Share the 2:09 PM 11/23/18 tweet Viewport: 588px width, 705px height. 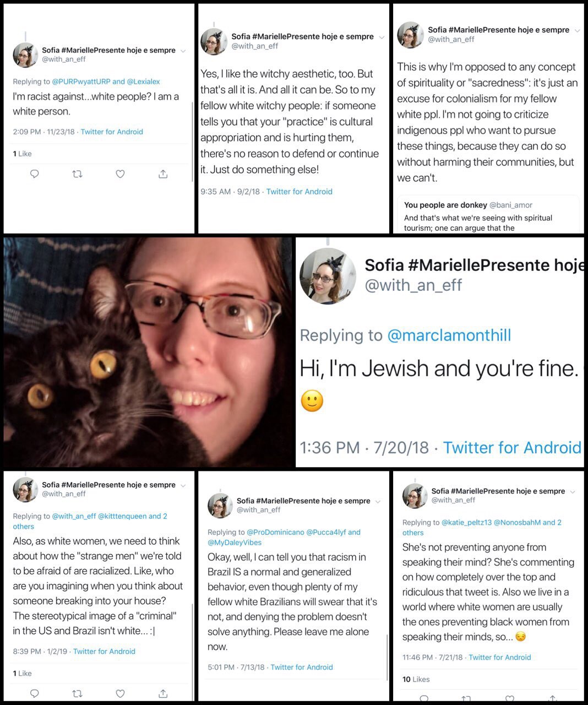tap(163, 173)
